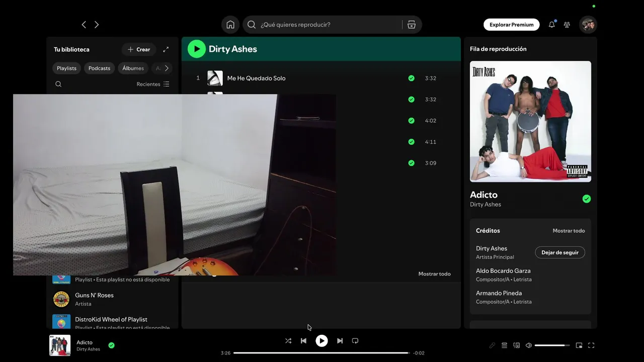Toggle repeat in the player bar
The height and width of the screenshot is (362, 644).
355,341
